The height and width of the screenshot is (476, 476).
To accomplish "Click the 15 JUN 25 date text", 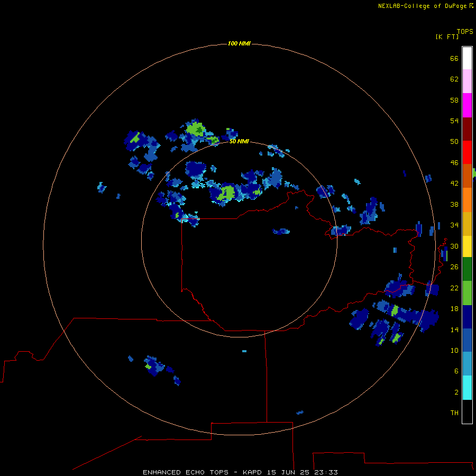I will 289,472.
